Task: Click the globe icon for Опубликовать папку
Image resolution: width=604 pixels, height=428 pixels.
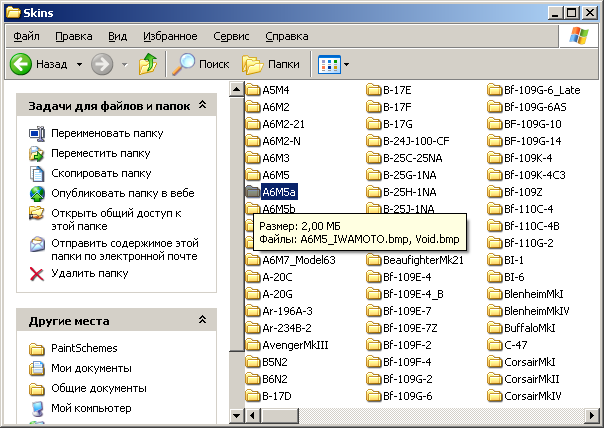Action: click(37, 193)
